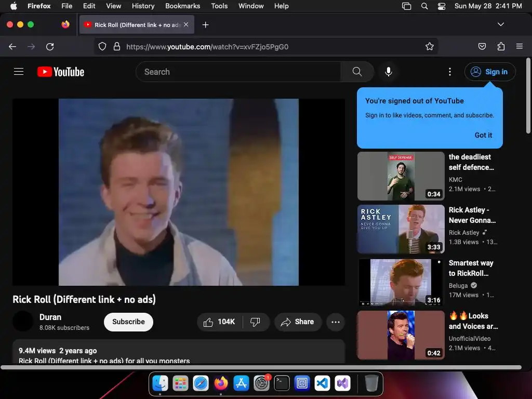Close the Rick Roll tab
Screen dimensions: 532x399
pos(186,24)
